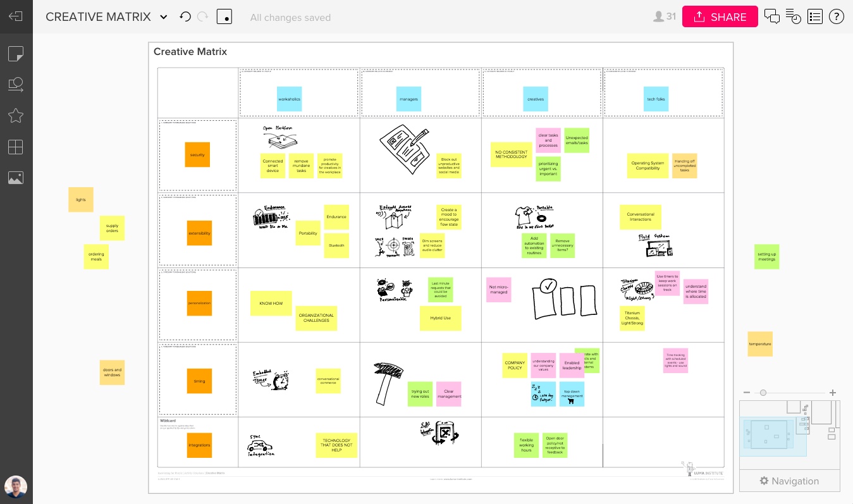Click the zoom slider handle
The image size is (853, 504).
point(763,393)
